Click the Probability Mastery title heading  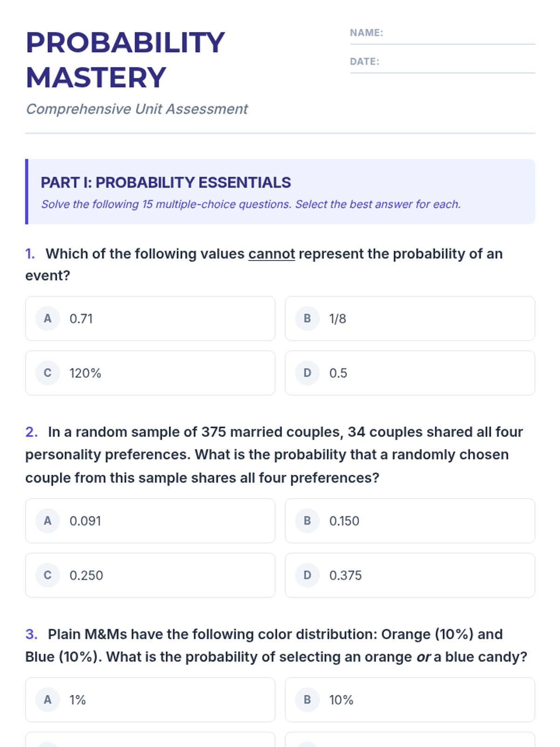(125, 60)
